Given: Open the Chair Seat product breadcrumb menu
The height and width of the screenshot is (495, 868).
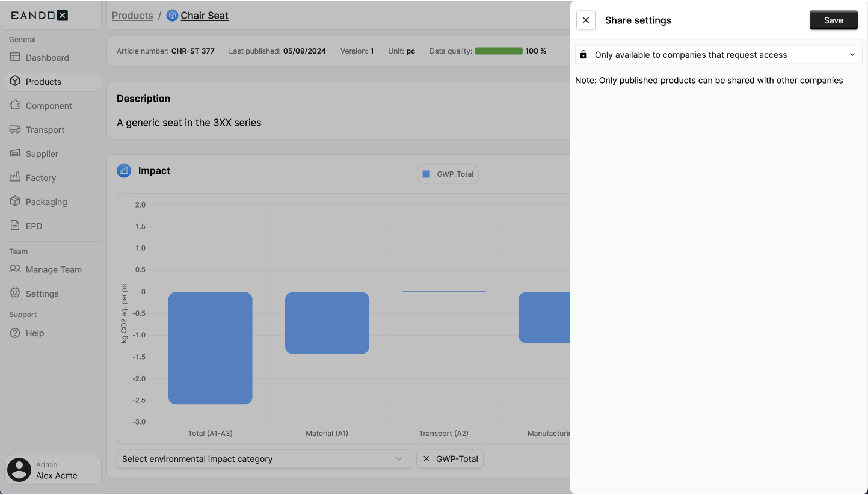Looking at the screenshot, I should 205,15.
